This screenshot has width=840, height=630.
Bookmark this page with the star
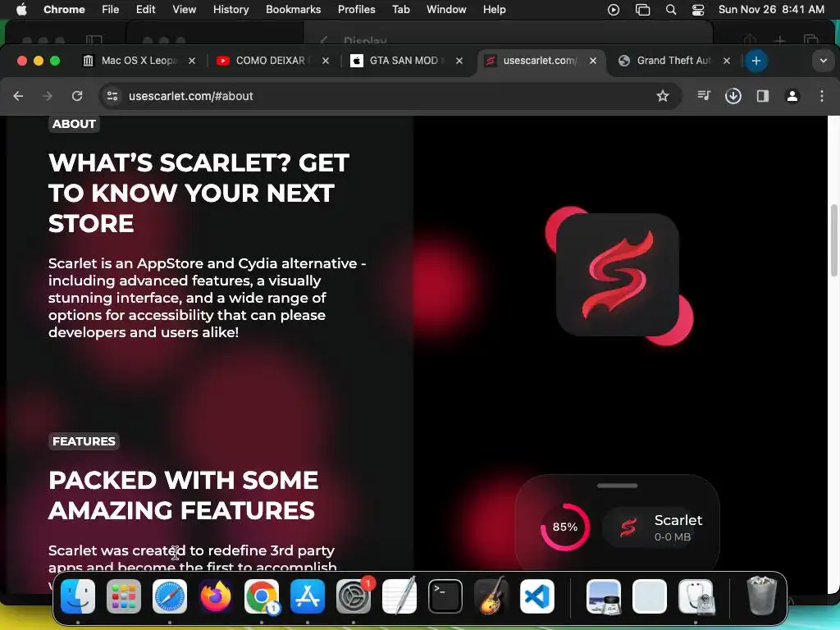[x=663, y=96]
